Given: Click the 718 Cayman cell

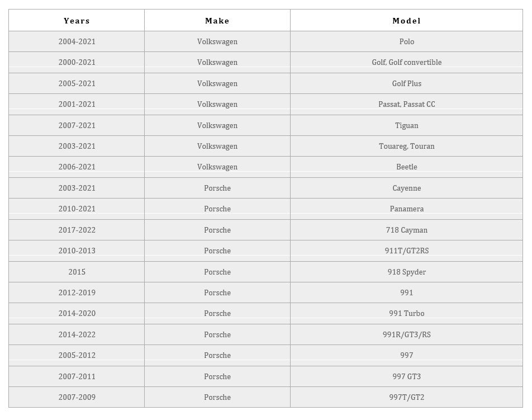Looking at the screenshot, I should pos(406,230).
